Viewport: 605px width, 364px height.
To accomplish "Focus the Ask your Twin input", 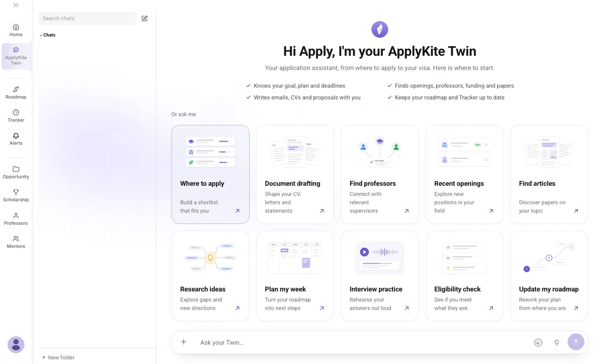I will [363, 342].
